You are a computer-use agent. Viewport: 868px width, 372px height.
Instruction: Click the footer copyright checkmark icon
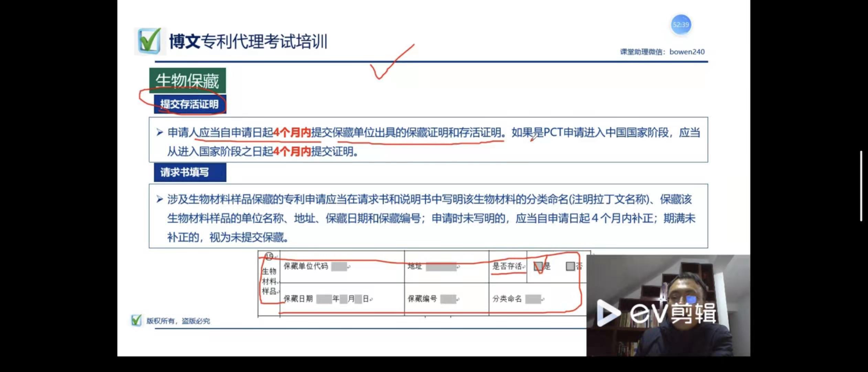136,320
